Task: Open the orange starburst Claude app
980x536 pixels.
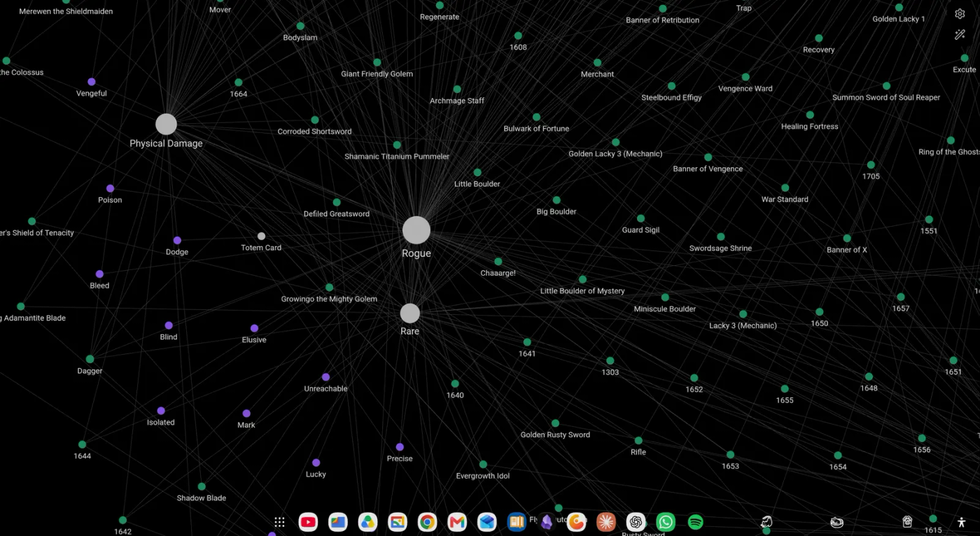Action: [606, 522]
